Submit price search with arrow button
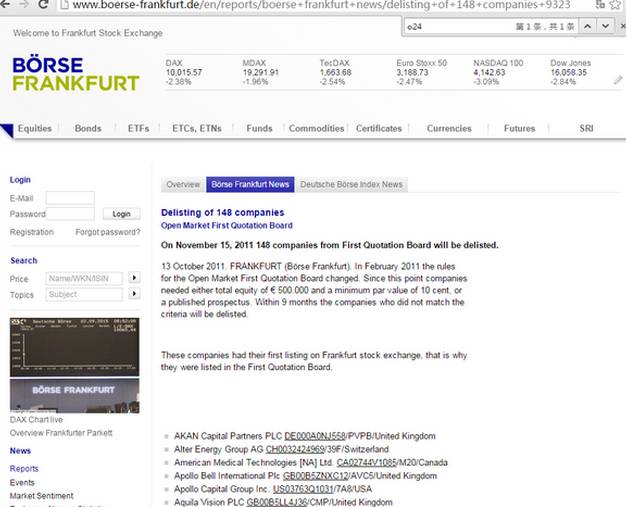The height and width of the screenshot is (507, 626). pos(134,277)
